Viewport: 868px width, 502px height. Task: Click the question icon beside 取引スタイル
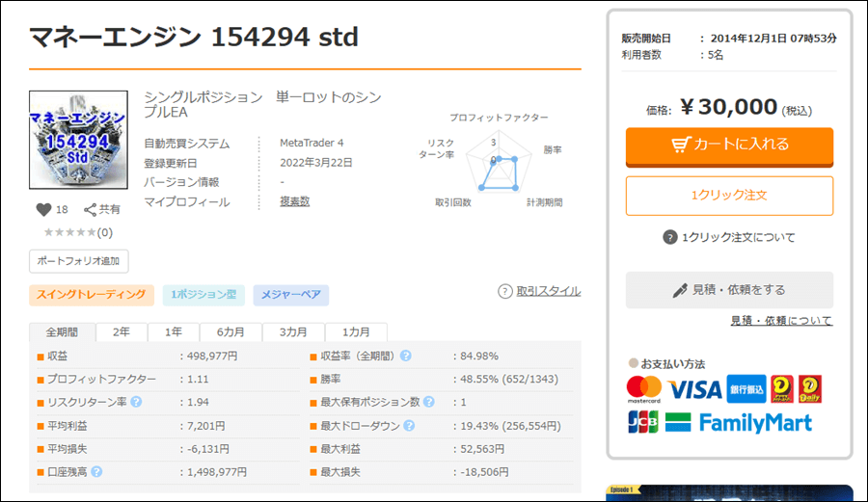pos(504,291)
